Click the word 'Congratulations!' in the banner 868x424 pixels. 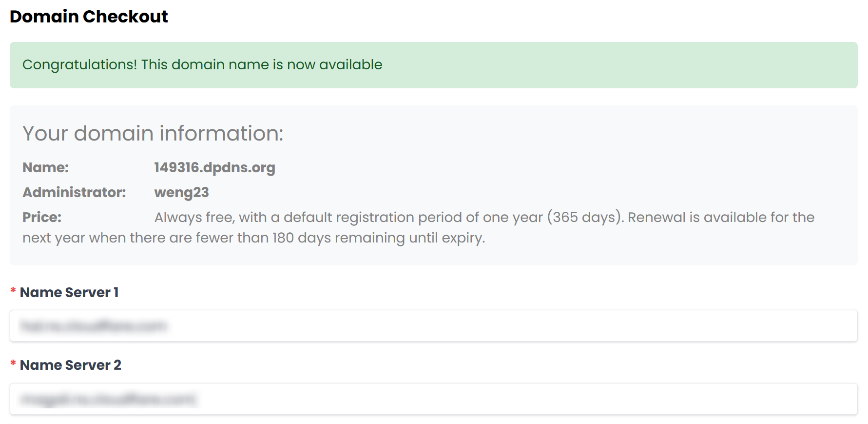pos(80,65)
